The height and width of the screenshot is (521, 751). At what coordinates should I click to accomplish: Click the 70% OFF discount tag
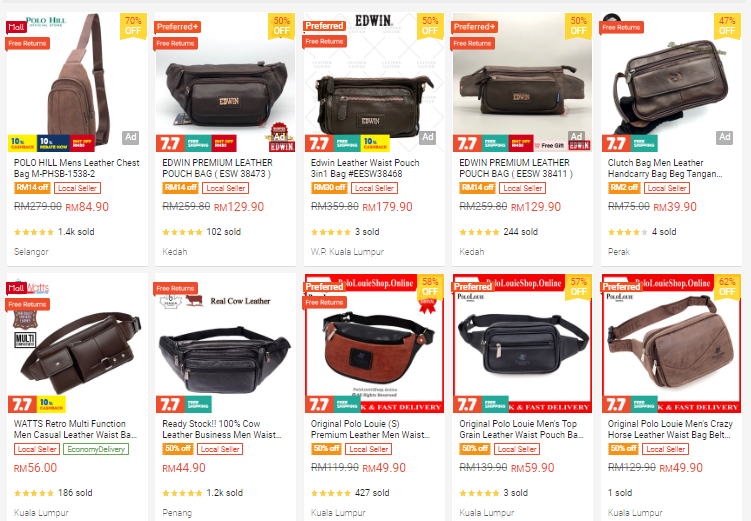(x=133, y=26)
